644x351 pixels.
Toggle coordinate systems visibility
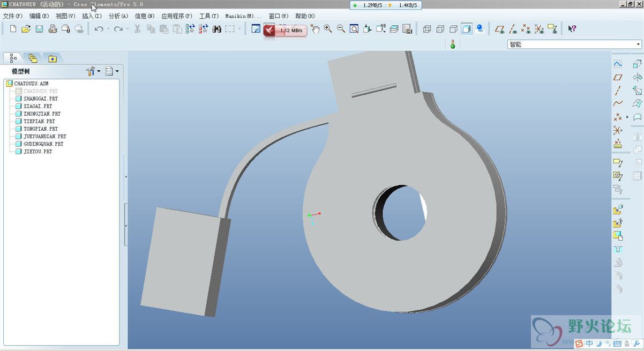[540, 29]
